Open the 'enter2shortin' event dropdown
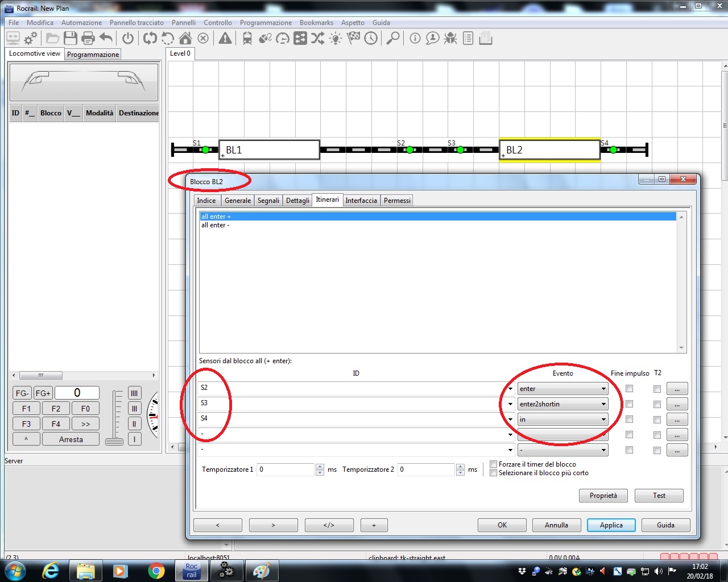The height and width of the screenshot is (582, 728). point(603,404)
